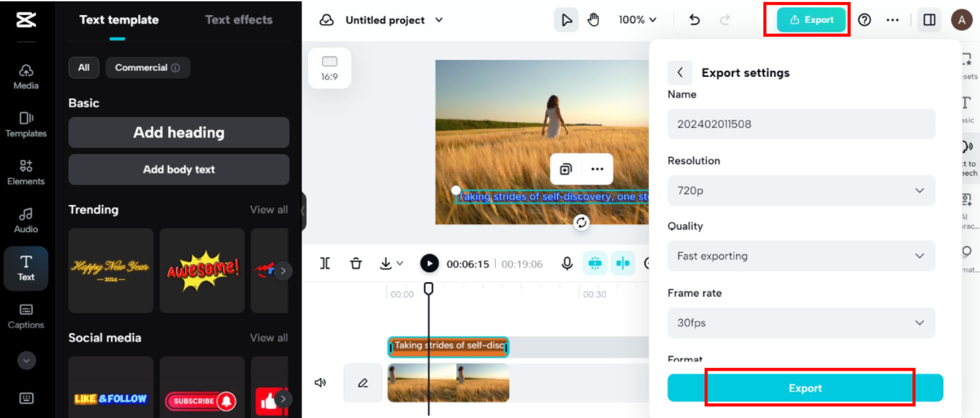Toggle the layout panel icon

(929, 20)
